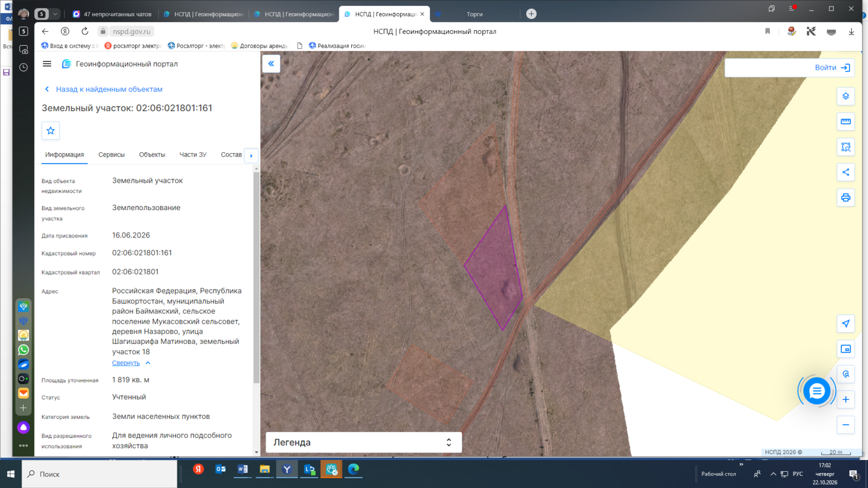Click the Windows taskbar search box

[x=99, y=474]
